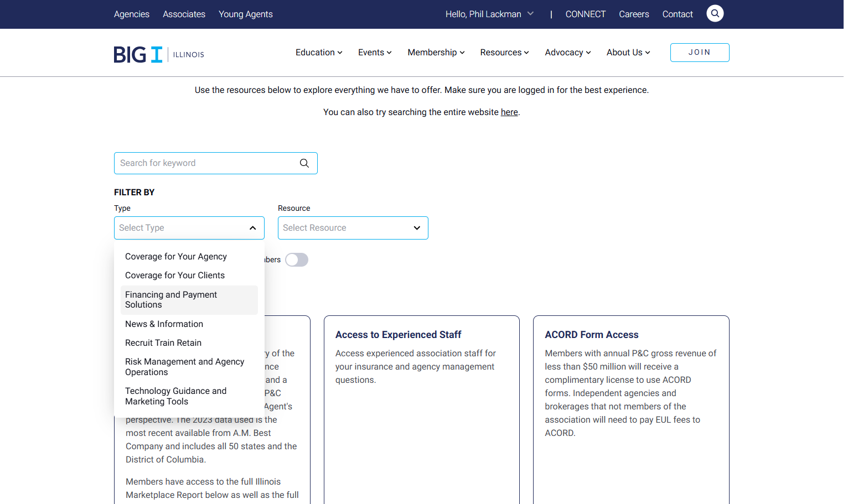Toggle the members-only switch
853x504 pixels.
pyautogui.click(x=297, y=260)
